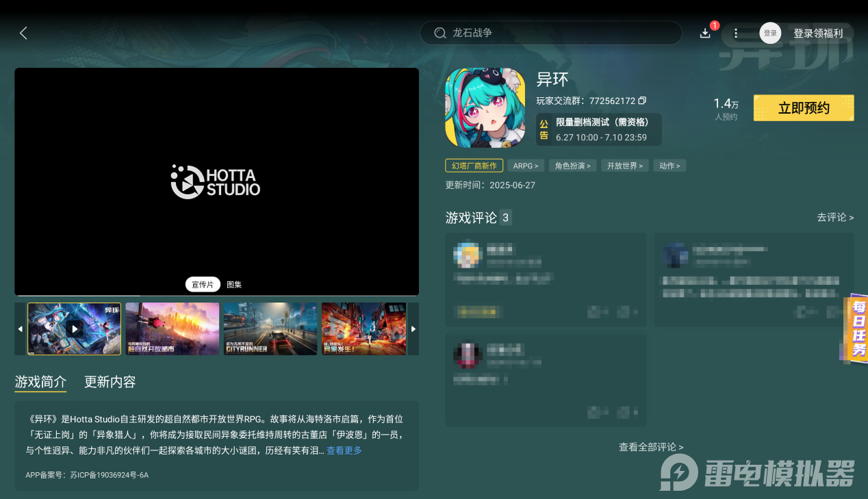Switch to the 更新内容 tab
Image resolution: width=868 pixels, height=499 pixels.
coord(110,382)
